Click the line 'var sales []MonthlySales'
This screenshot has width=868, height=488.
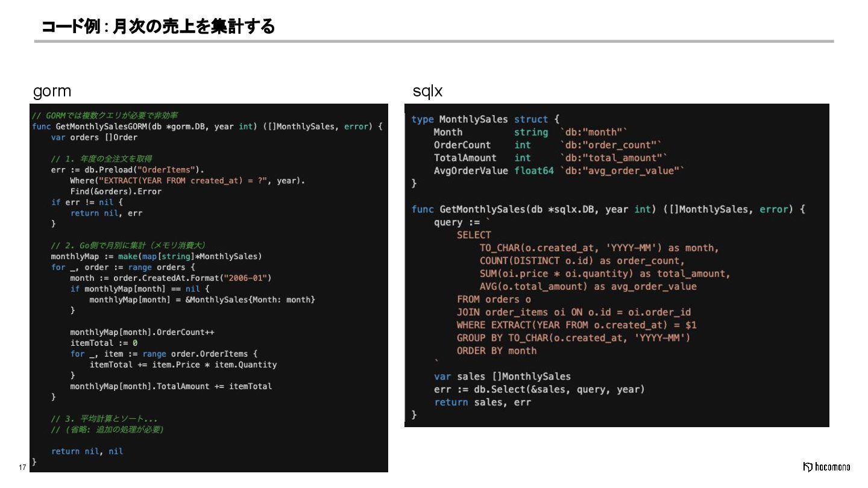click(x=502, y=377)
